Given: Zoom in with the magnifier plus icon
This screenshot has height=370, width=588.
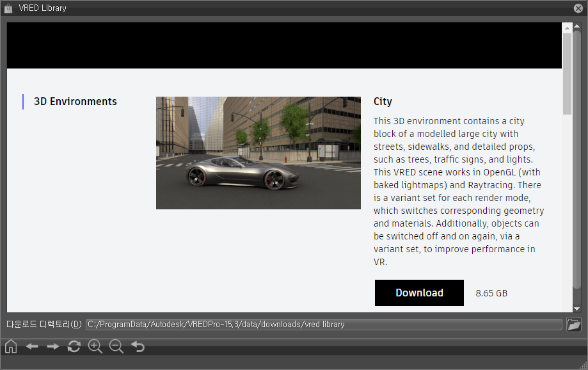Looking at the screenshot, I should (x=95, y=346).
